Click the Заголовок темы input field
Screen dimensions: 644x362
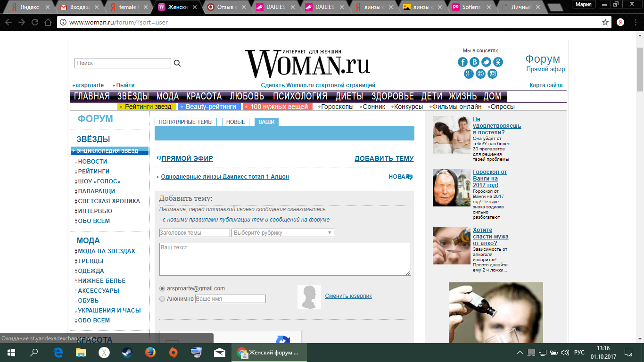click(194, 233)
